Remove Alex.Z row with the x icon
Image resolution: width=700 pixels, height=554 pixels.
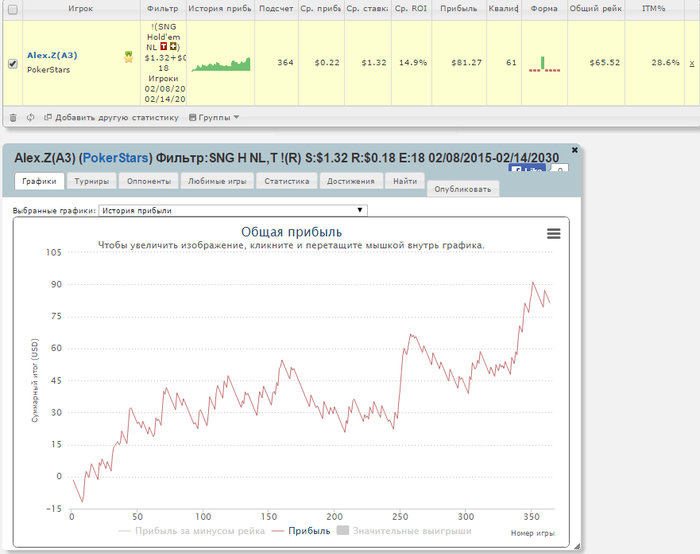coord(692,62)
